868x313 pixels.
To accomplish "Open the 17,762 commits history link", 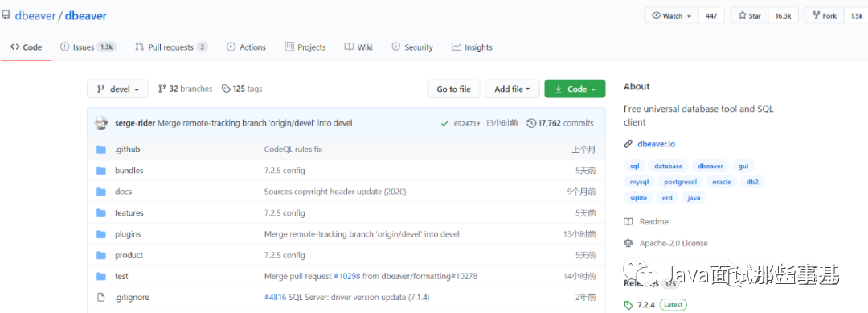I will (560, 123).
